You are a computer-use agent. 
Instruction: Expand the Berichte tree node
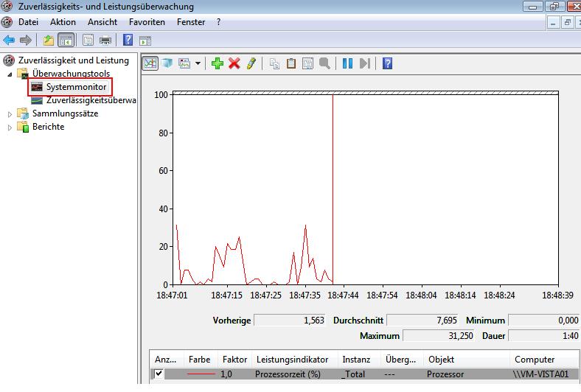10,127
